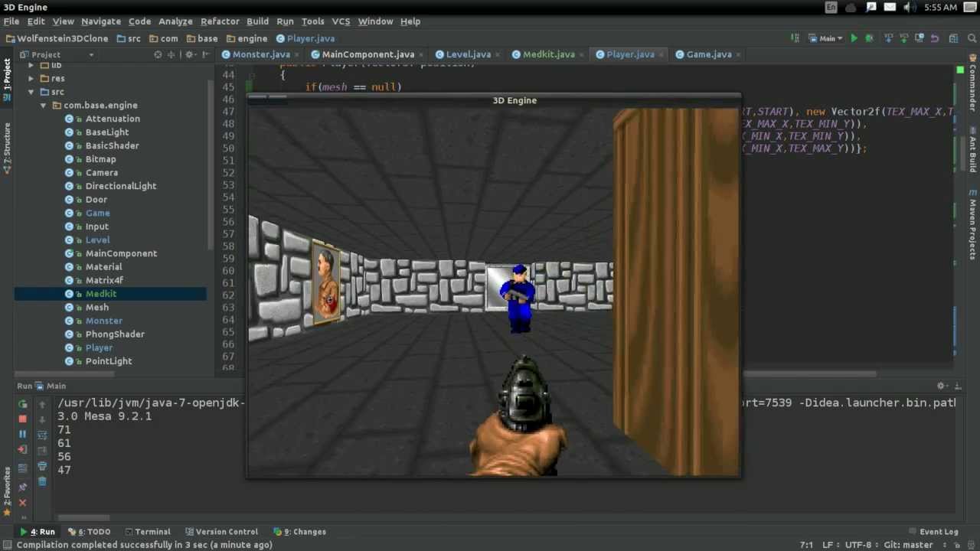The image size is (980, 551).
Task: Open the Project Structure toolbar icon
Action: click(953, 38)
